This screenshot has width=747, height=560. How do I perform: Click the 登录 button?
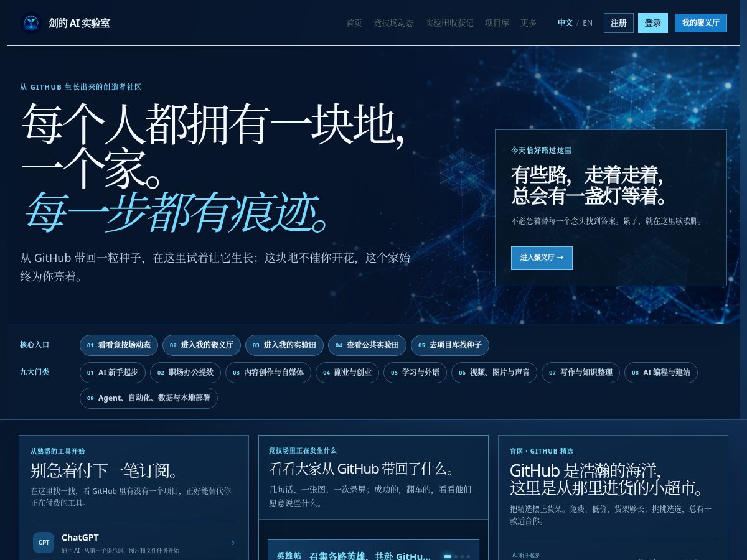[x=653, y=23]
